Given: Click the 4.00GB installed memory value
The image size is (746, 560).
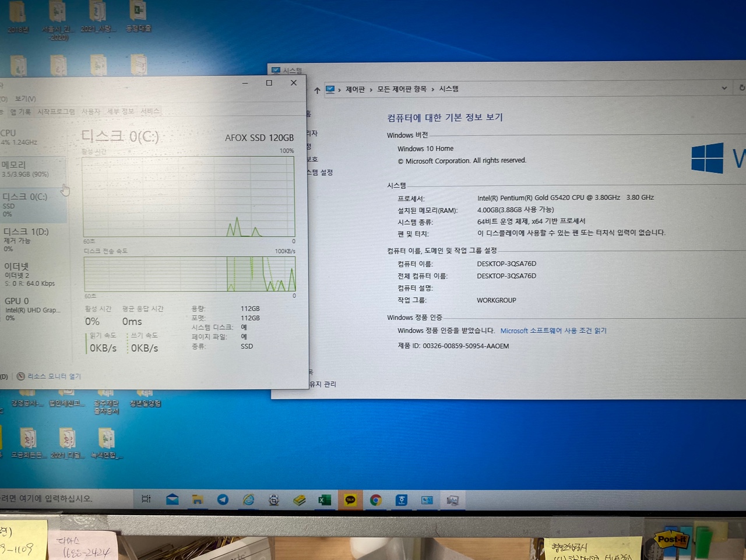Looking at the screenshot, I should click(x=516, y=210).
